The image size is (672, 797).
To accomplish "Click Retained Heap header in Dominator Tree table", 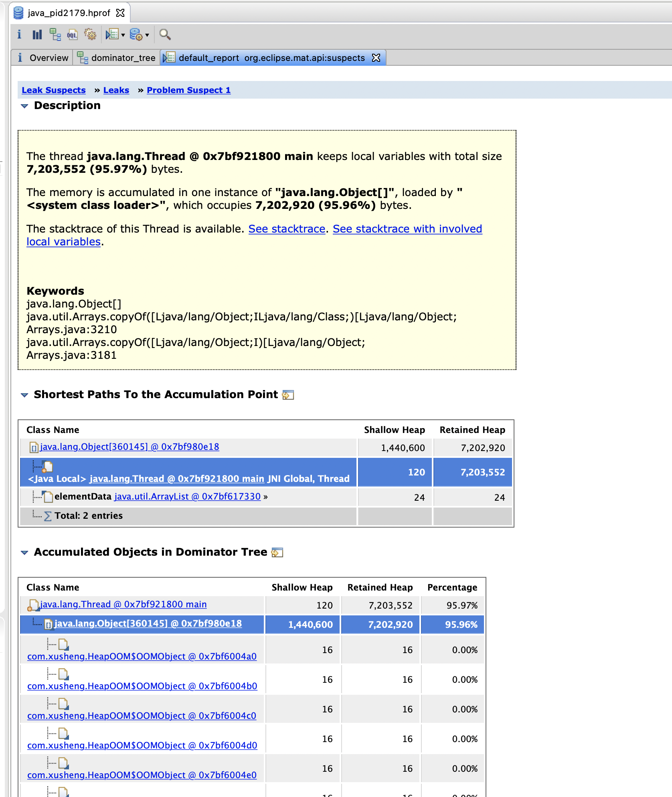I will click(x=380, y=588).
